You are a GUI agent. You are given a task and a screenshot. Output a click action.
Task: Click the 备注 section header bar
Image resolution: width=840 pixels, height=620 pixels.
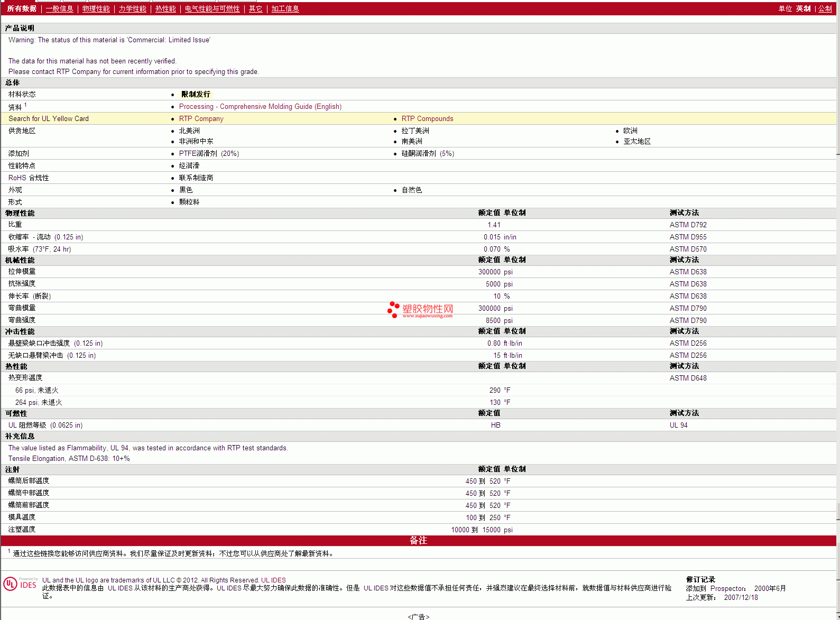pos(418,540)
